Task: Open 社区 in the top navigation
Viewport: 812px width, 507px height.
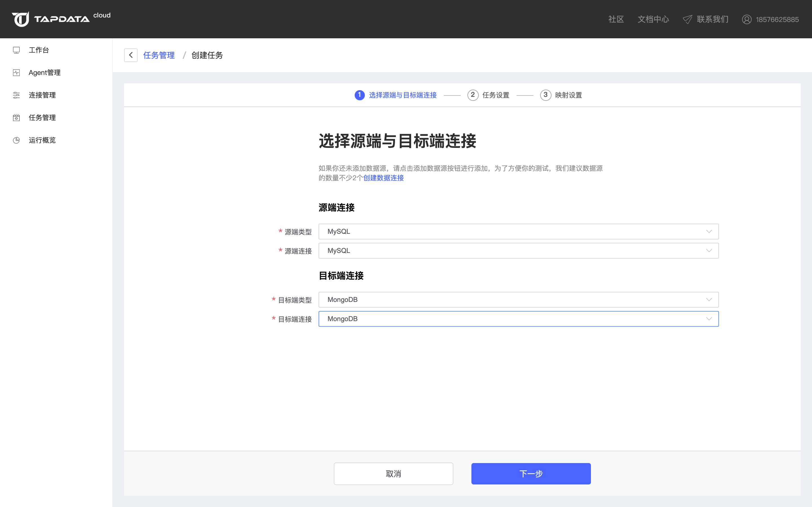Action: [x=616, y=19]
